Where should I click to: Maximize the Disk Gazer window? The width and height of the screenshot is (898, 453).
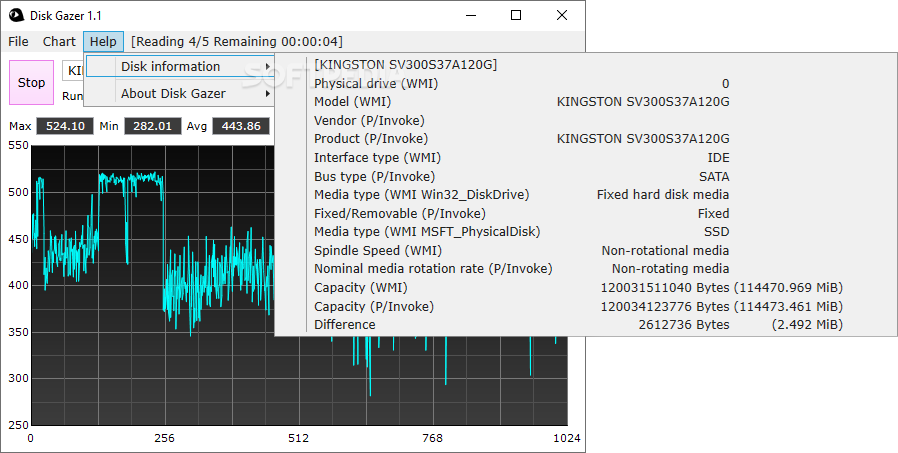[516, 15]
